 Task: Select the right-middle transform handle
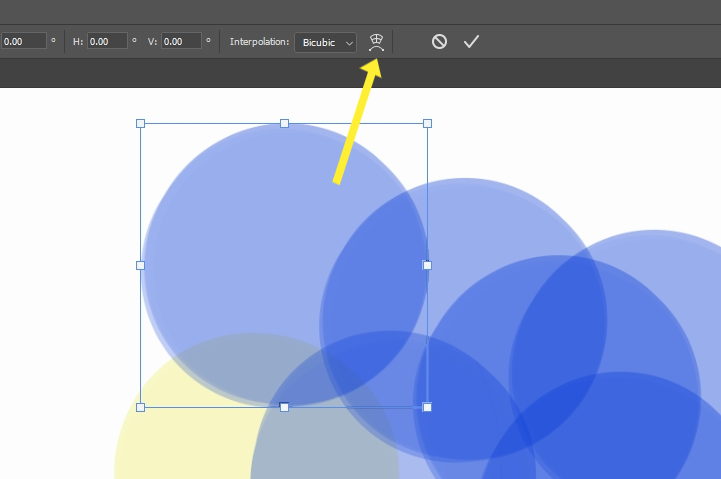[427, 265]
